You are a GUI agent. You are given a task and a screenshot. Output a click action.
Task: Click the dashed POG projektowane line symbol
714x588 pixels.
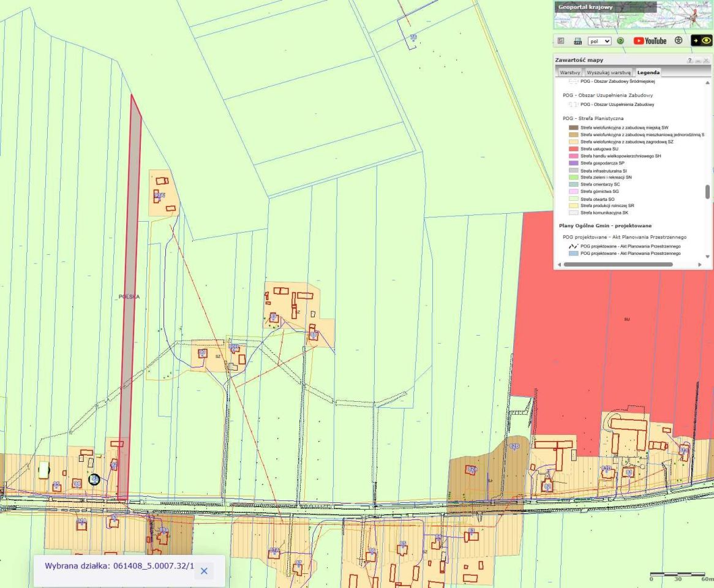573,246
